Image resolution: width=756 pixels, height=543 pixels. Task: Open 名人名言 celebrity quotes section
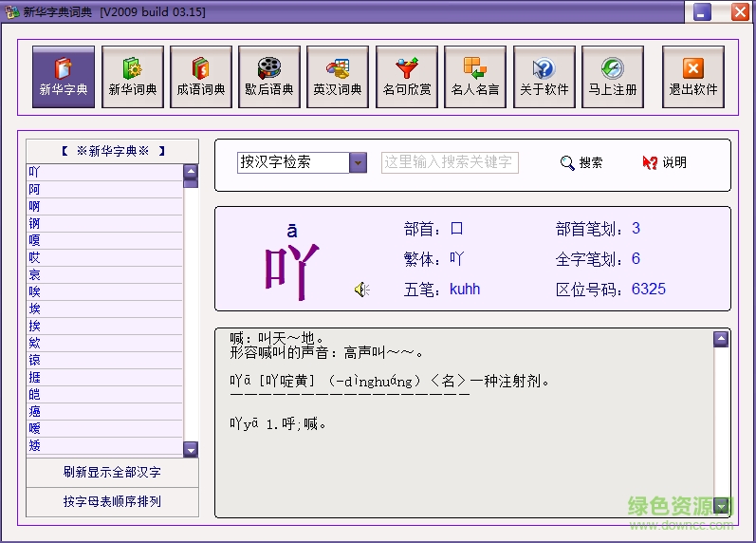475,77
